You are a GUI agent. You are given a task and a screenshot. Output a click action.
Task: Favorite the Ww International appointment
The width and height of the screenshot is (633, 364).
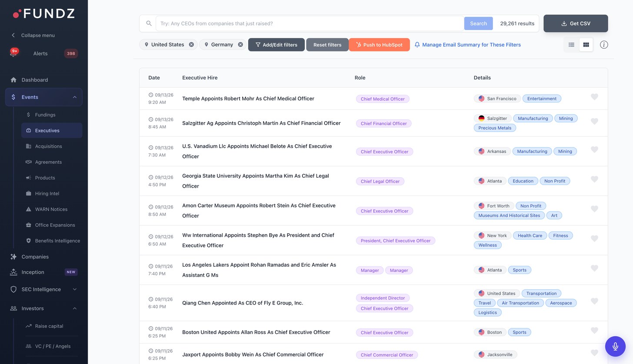[594, 238]
